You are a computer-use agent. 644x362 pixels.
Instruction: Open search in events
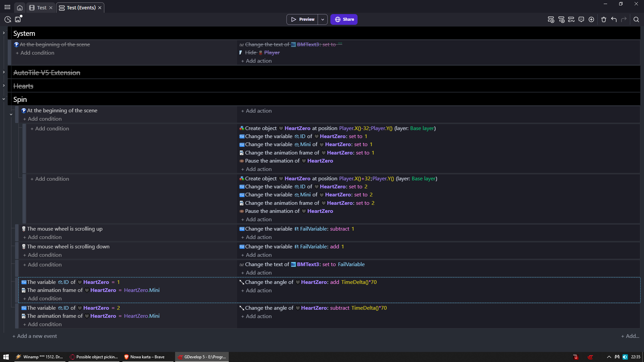click(x=636, y=19)
